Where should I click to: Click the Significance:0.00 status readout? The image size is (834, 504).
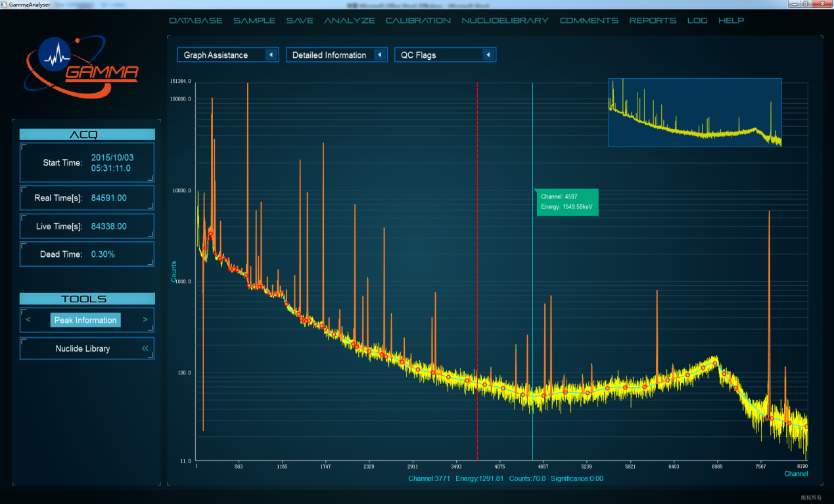click(577, 478)
